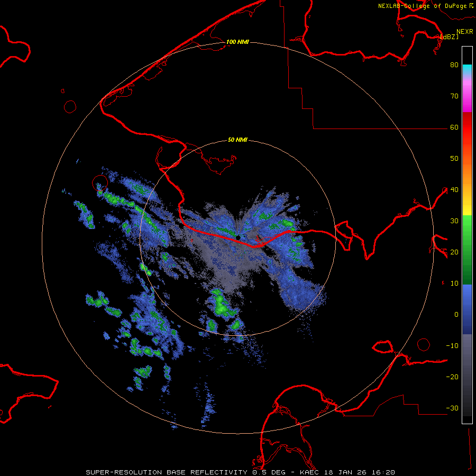Click the -10 value on the dBZ scale

click(x=452, y=346)
